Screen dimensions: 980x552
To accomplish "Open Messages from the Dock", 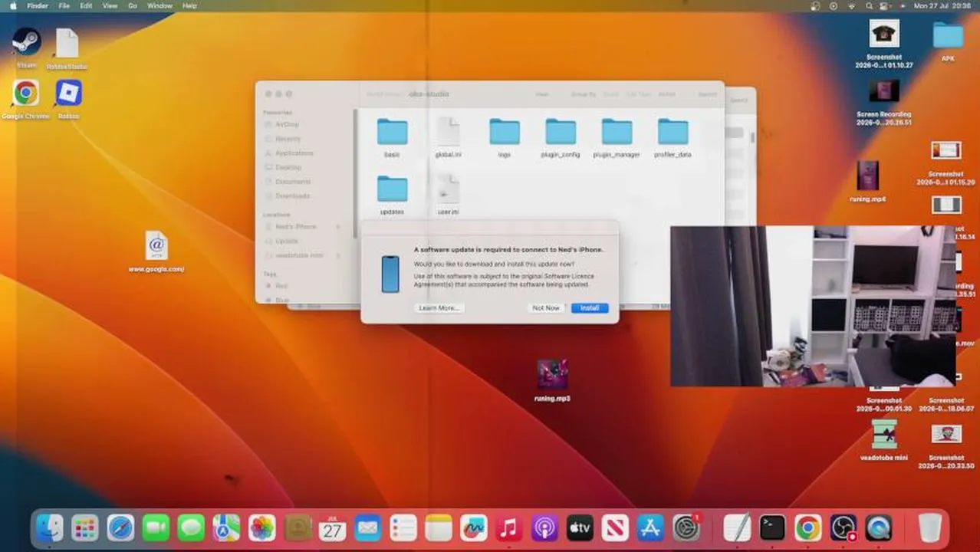I will point(191,527).
